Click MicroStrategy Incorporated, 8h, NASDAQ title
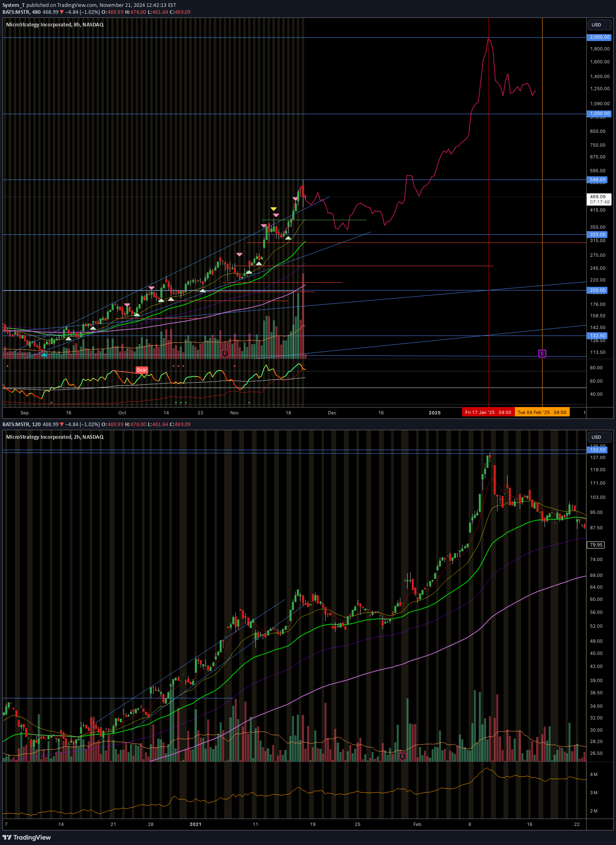 click(55, 25)
